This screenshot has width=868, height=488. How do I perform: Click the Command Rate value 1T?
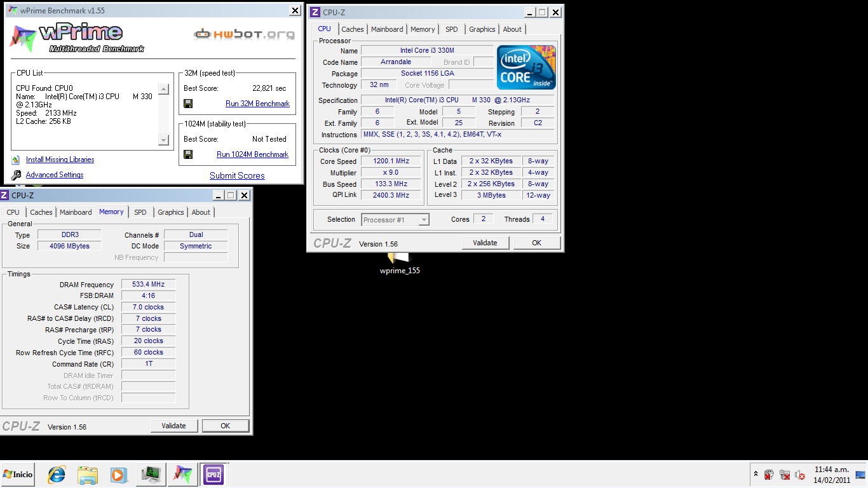[148, 364]
